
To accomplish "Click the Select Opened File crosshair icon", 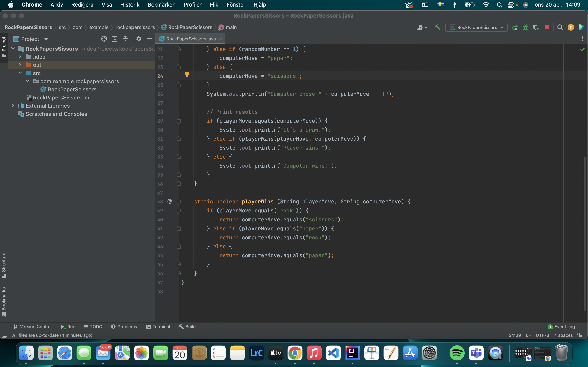I will [x=104, y=39].
